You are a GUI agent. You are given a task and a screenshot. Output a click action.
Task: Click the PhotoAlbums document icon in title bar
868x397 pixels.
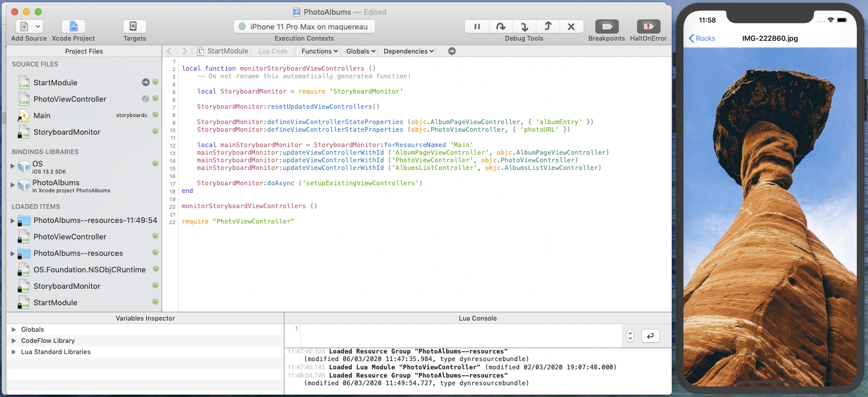[297, 12]
